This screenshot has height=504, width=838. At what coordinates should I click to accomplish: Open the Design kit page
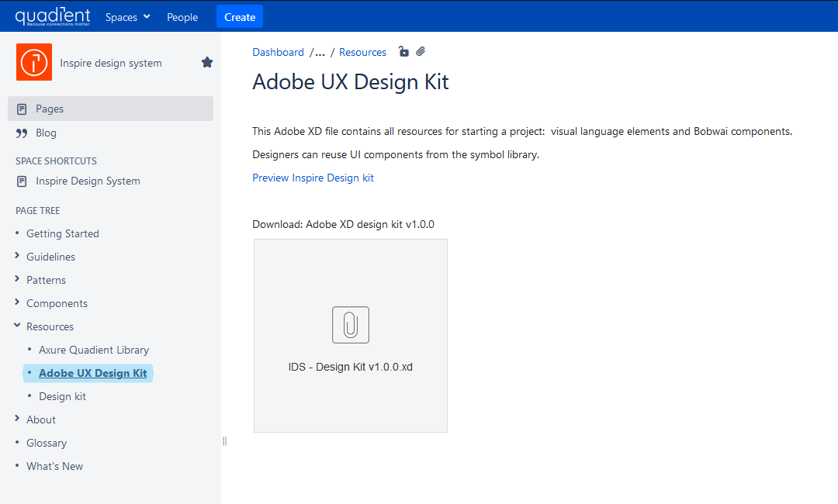point(63,396)
